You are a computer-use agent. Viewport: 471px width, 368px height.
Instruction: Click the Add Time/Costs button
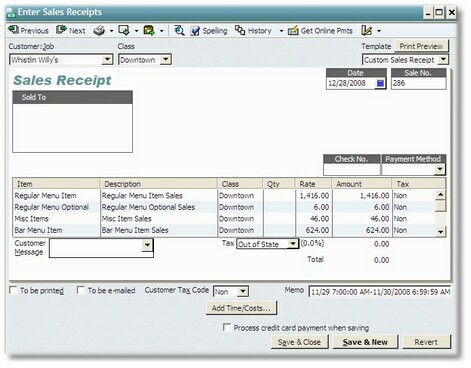point(241,308)
